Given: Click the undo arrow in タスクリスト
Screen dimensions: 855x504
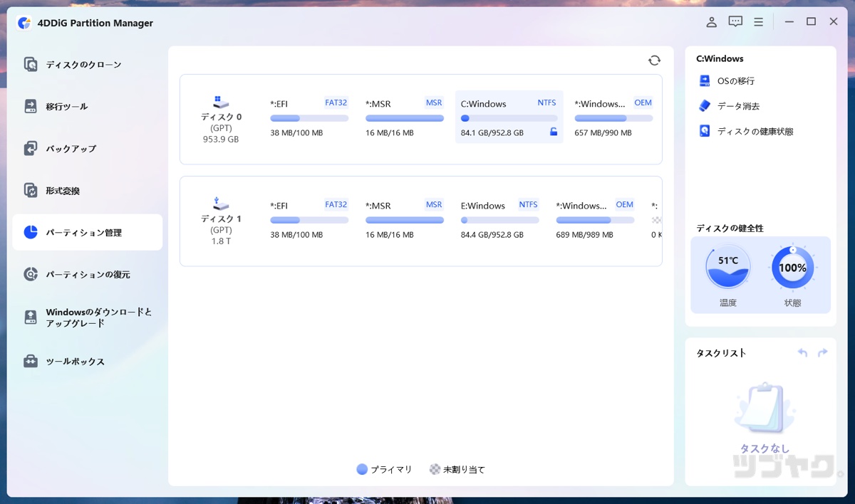Looking at the screenshot, I should 802,352.
